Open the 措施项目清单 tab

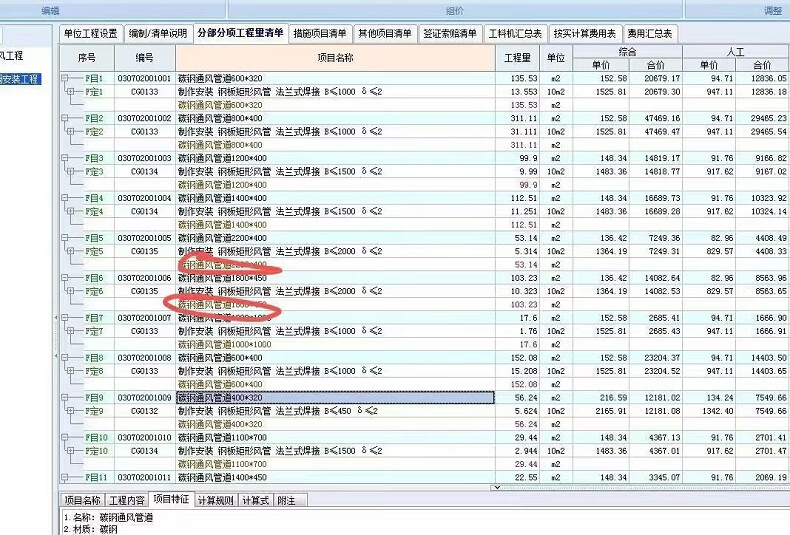322,33
